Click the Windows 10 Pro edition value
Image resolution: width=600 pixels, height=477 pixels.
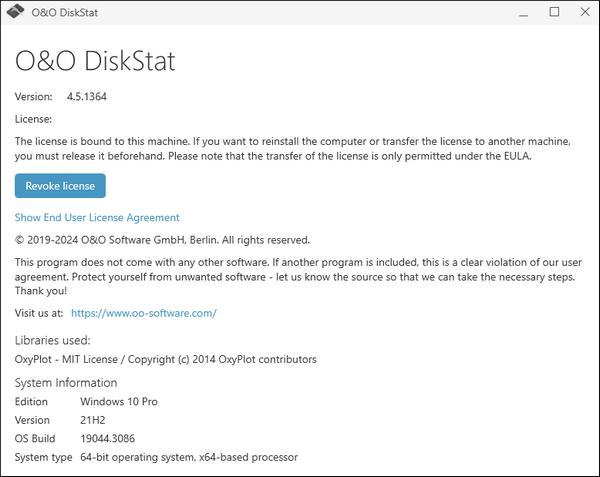(x=119, y=401)
